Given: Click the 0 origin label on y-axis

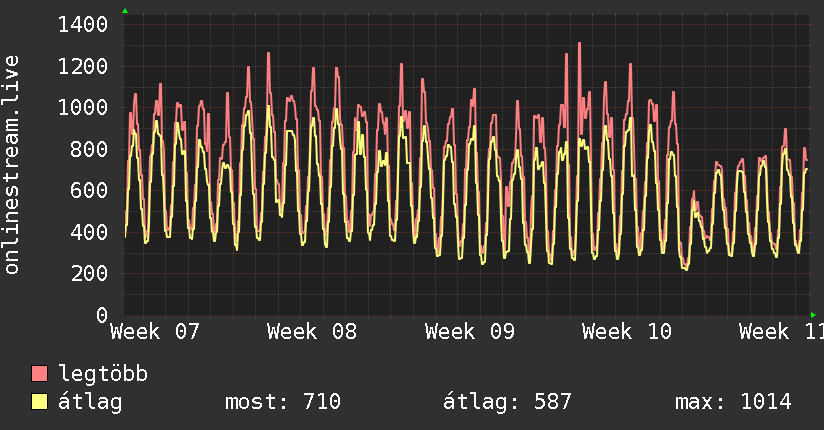Looking at the screenshot, I should tap(101, 315).
